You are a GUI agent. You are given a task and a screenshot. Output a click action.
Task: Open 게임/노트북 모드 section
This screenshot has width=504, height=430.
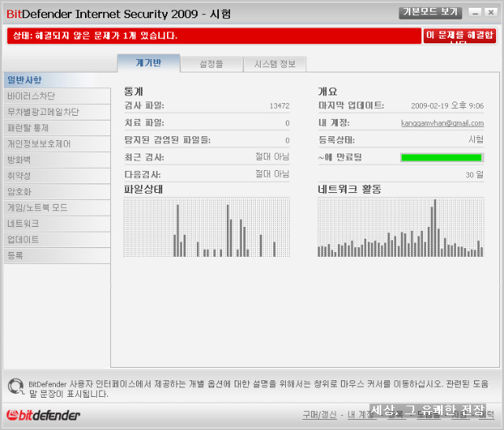tap(57, 208)
